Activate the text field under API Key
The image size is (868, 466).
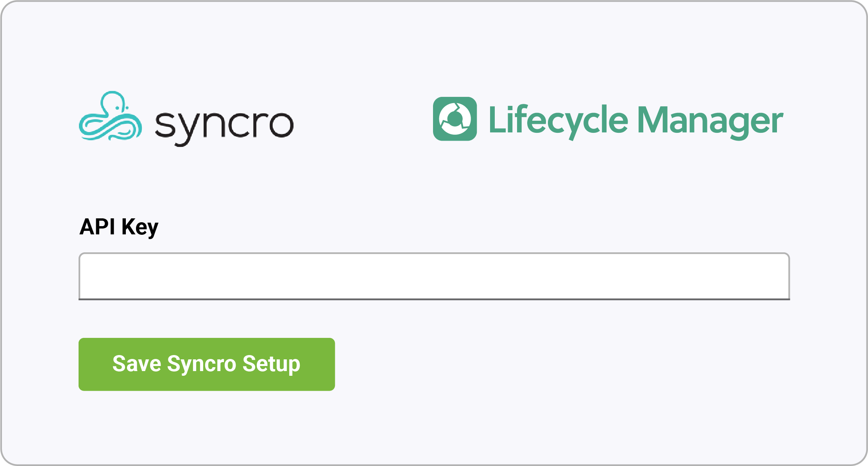pyautogui.click(x=434, y=276)
